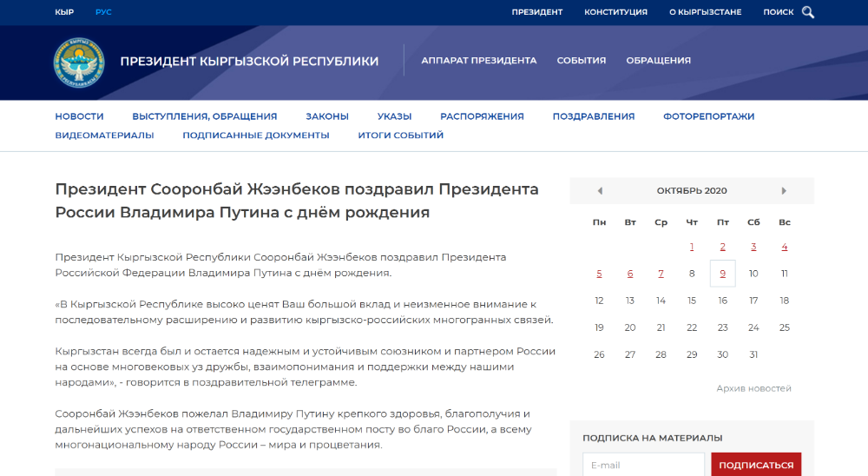Switch language to РУС
This screenshot has width=868, height=476.
click(x=103, y=12)
